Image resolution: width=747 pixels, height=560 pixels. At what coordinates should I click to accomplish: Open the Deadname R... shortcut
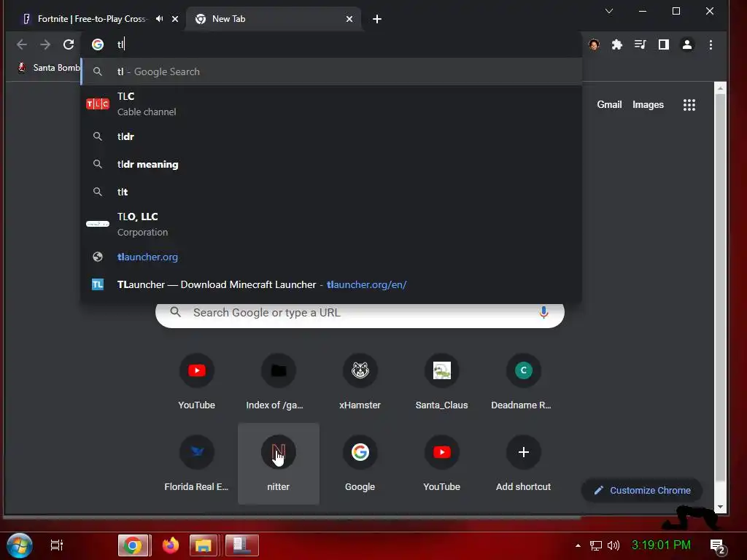[523, 382]
